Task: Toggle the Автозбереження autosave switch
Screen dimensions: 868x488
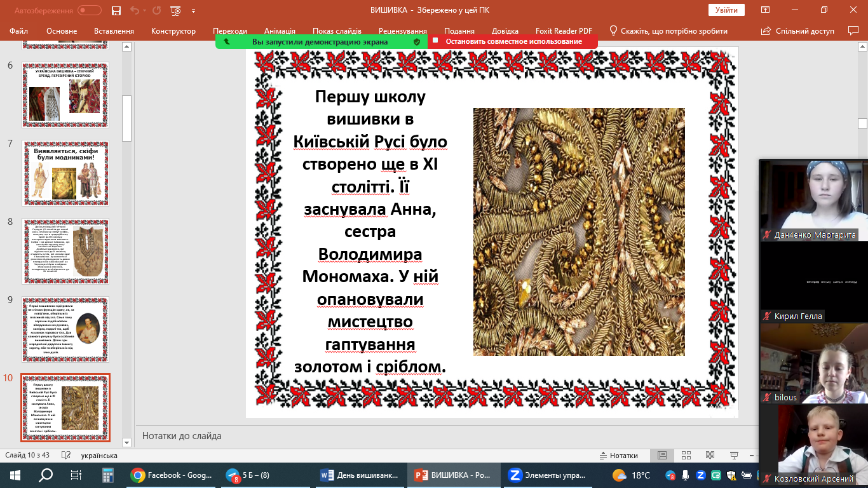Action: click(x=90, y=10)
